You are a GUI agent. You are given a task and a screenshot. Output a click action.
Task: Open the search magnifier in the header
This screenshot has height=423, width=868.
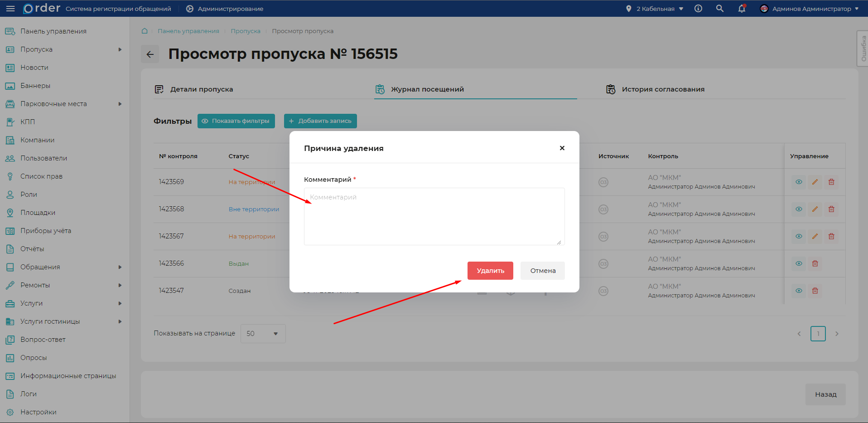pos(719,9)
